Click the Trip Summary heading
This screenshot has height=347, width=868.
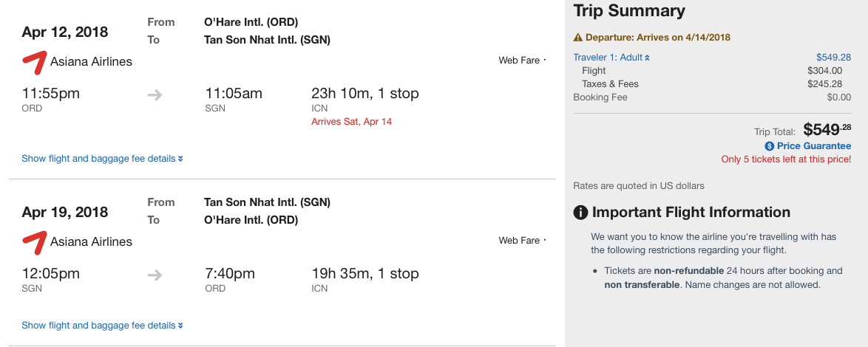coord(629,11)
